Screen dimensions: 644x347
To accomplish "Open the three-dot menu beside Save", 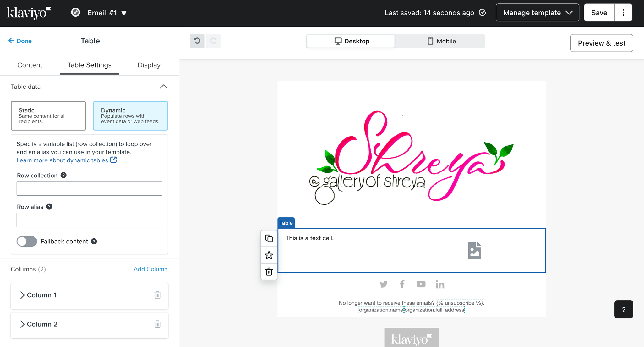I will [x=623, y=13].
